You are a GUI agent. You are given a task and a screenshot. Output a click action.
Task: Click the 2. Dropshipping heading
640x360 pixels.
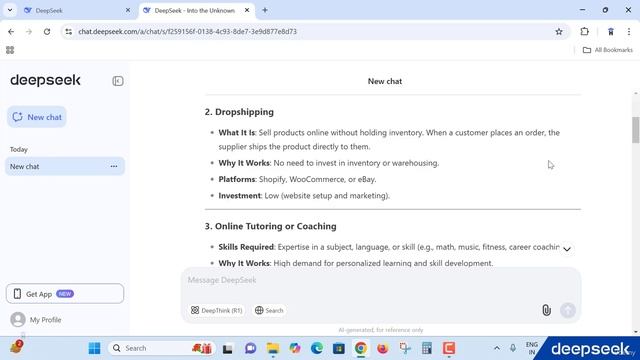[x=239, y=112]
